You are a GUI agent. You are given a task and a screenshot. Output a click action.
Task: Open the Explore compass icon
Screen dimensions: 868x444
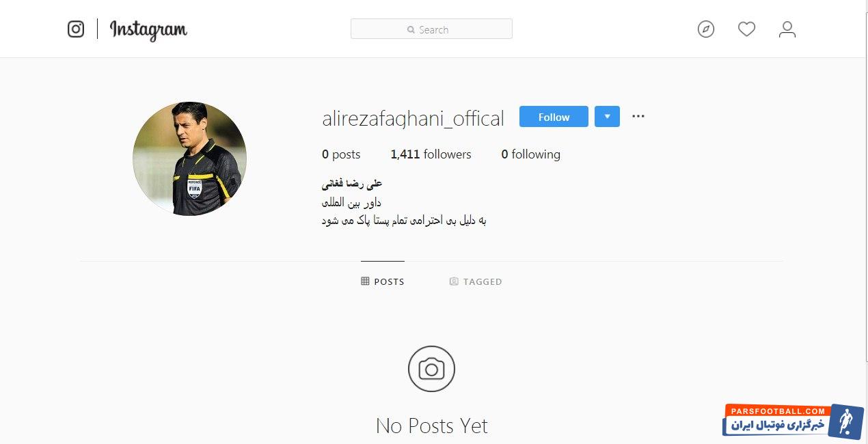(x=706, y=29)
